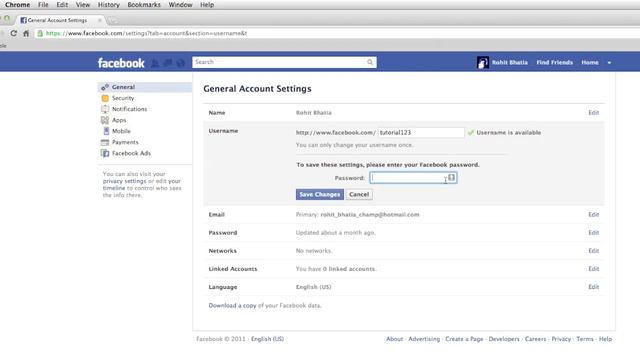Open the Create a Page footer link

[464, 339]
